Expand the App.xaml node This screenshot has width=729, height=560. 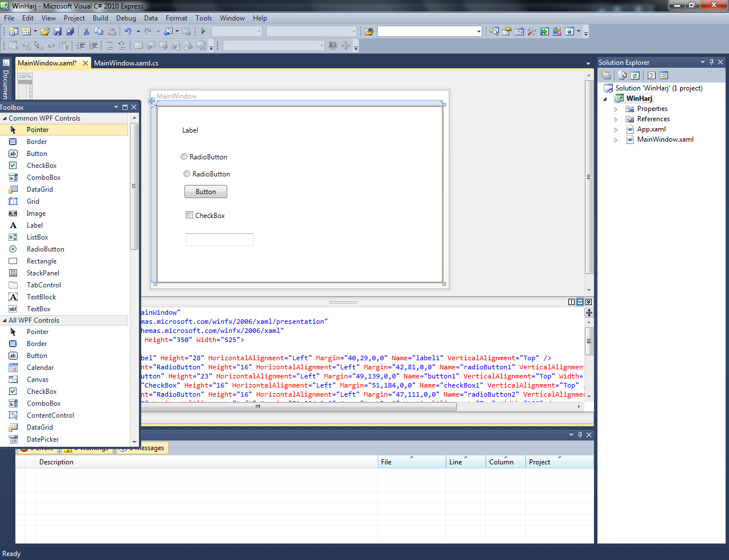616,129
